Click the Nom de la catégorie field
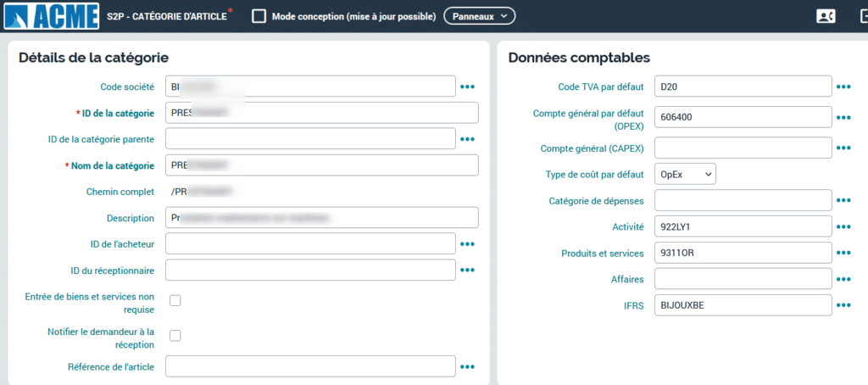 tap(322, 165)
